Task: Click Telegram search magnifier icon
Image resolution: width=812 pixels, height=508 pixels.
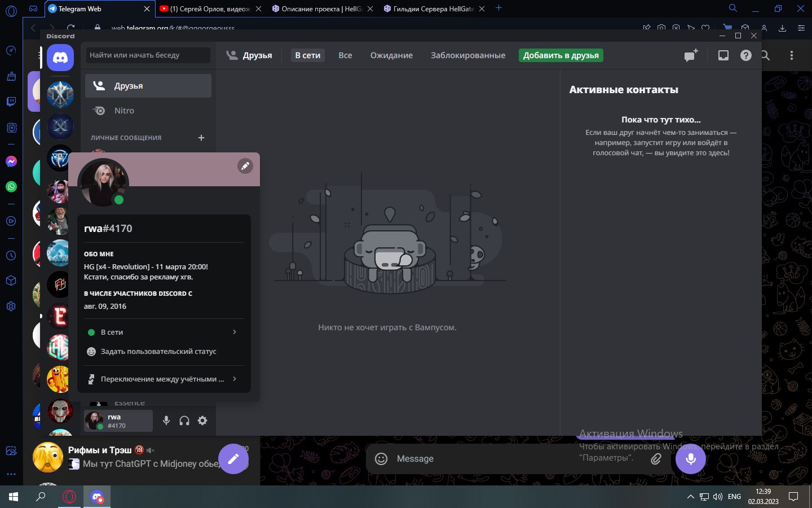Action: (765, 55)
